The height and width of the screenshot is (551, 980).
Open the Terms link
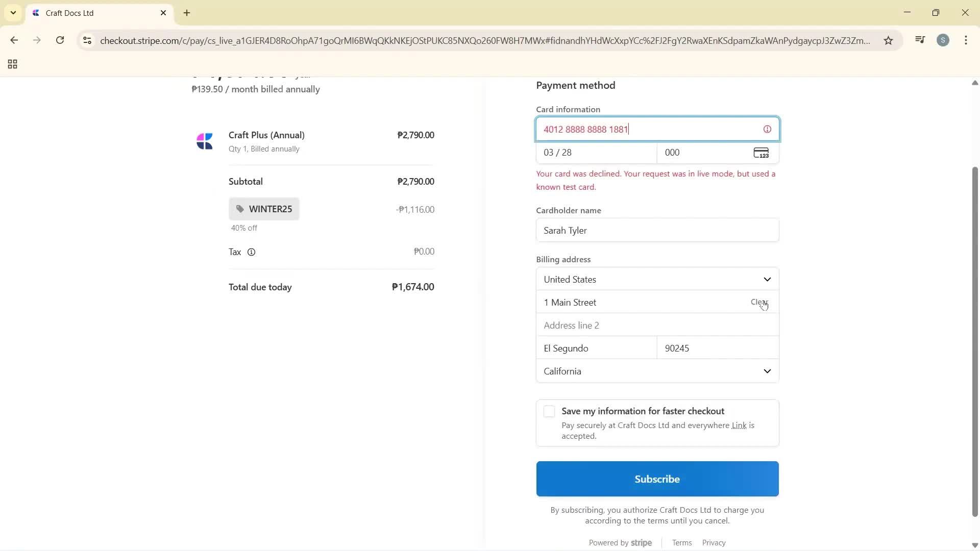coord(681,542)
